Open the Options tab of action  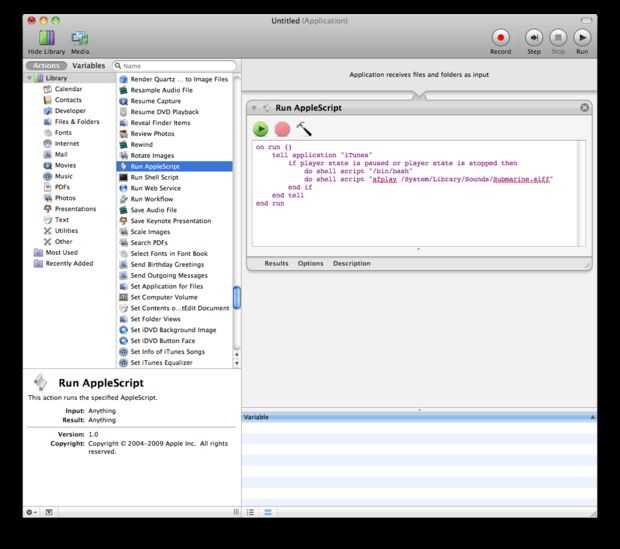coord(311,263)
